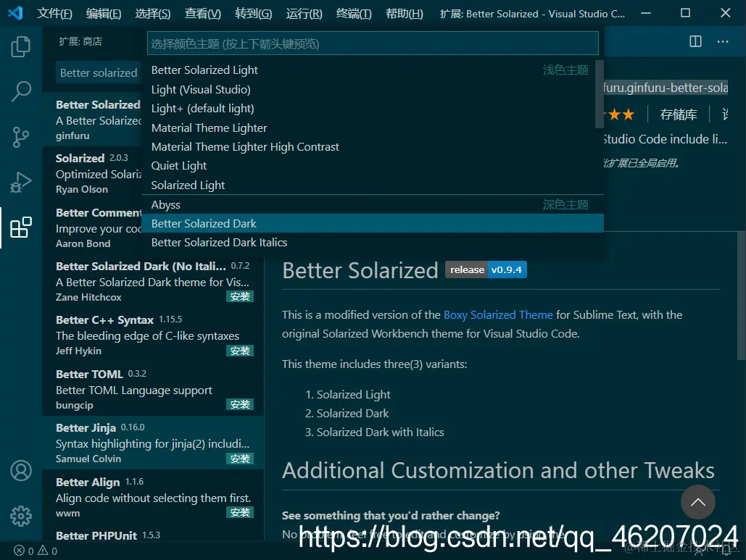Screen dimensions: 746x560
Task: Open the editor More Actions ellipsis
Action: [x=723, y=42]
